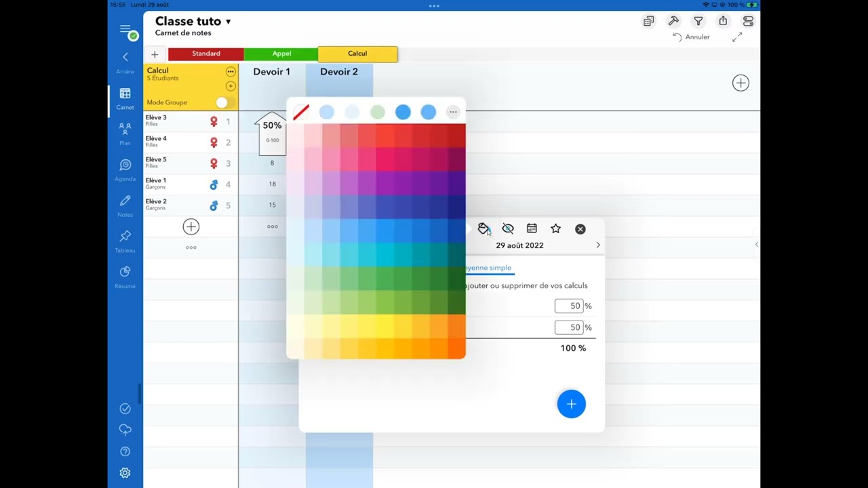Pick the dark red top right palette color

[x=456, y=136]
